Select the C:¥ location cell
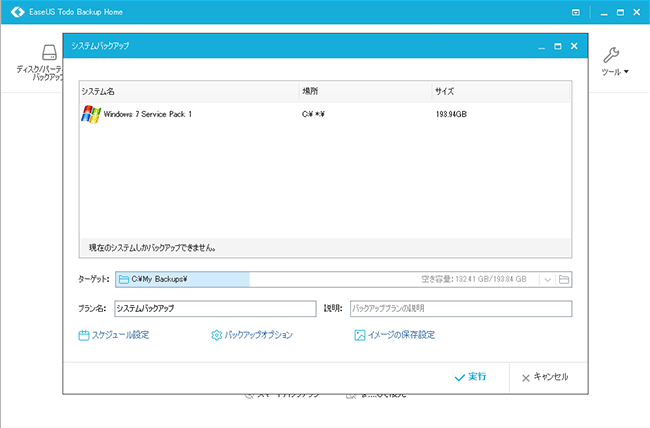 click(313, 114)
